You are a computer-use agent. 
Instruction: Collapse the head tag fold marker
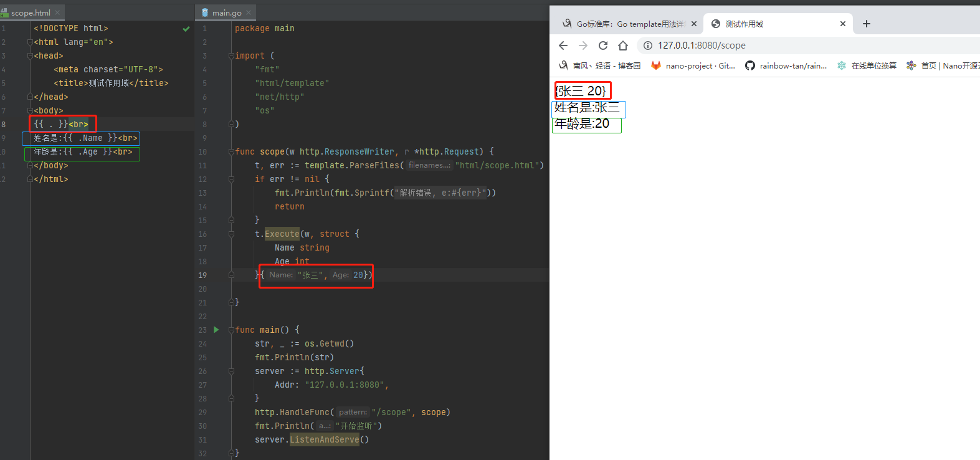(x=29, y=56)
